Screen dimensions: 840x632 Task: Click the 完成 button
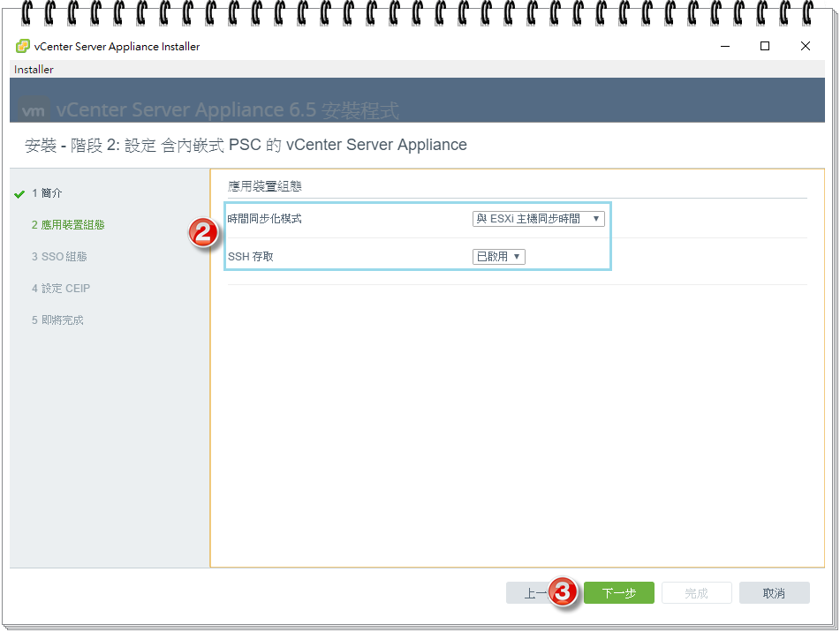pyautogui.click(x=696, y=593)
